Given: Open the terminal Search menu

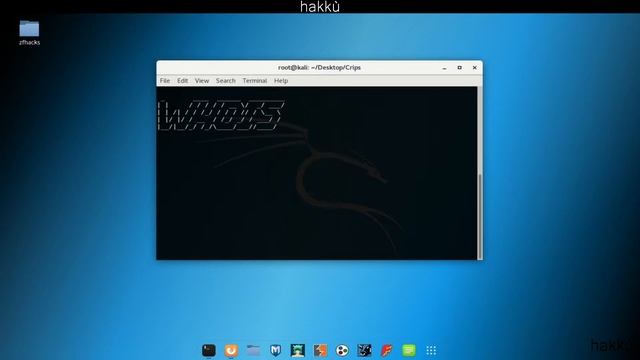Looking at the screenshot, I should click(226, 81).
